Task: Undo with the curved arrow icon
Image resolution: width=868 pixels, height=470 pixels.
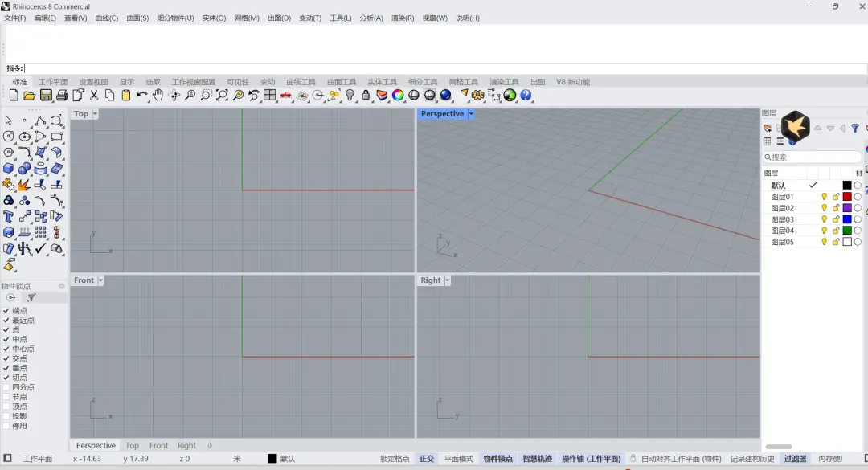Action: (x=141, y=96)
